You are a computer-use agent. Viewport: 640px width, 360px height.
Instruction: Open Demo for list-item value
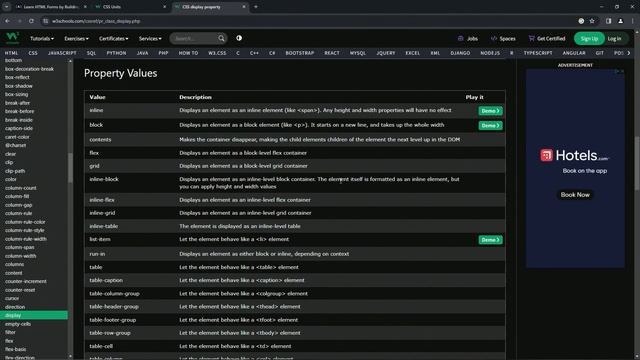tap(490, 240)
